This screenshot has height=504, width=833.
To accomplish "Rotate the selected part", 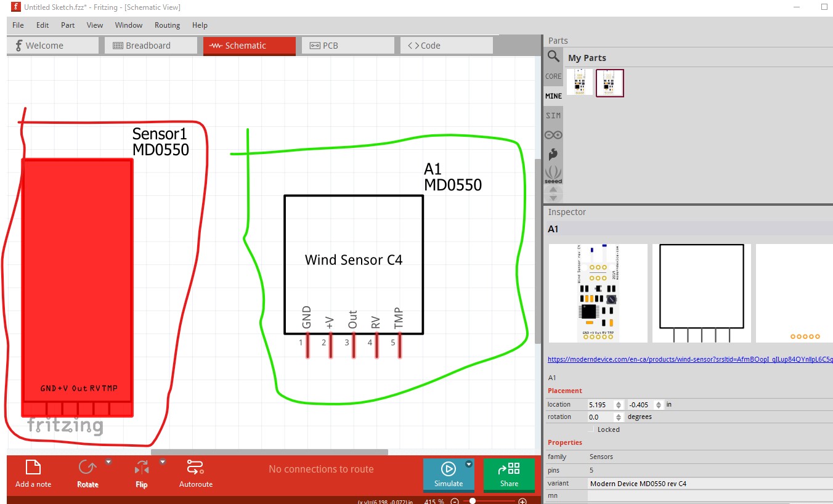I will (87, 473).
